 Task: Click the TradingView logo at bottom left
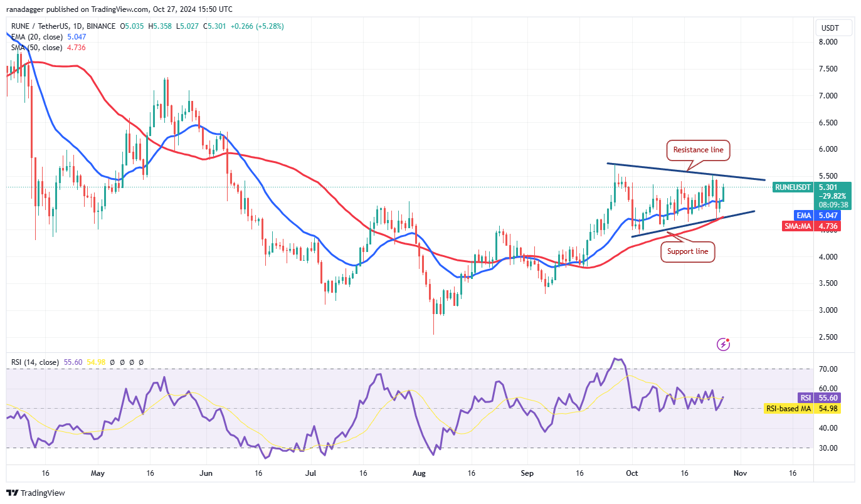(x=36, y=493)
